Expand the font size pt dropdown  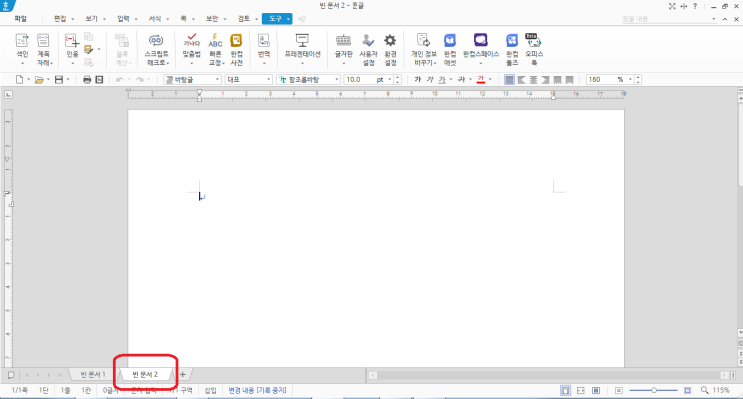390,80
